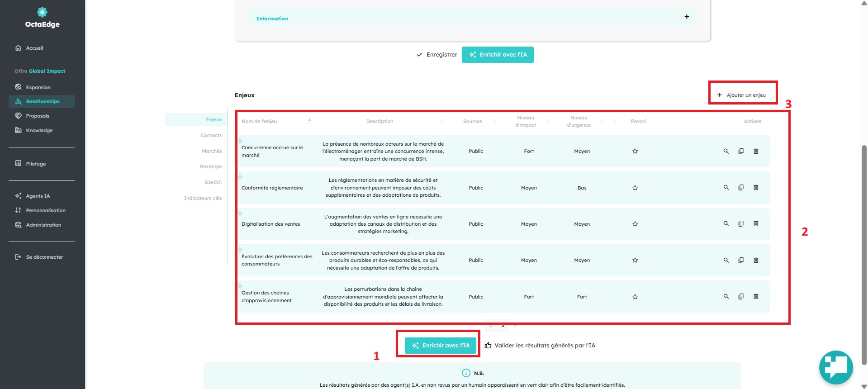View Évolution des préférences des consommateurs details
This screenshot has height=389, width=868.
(726, 260)
